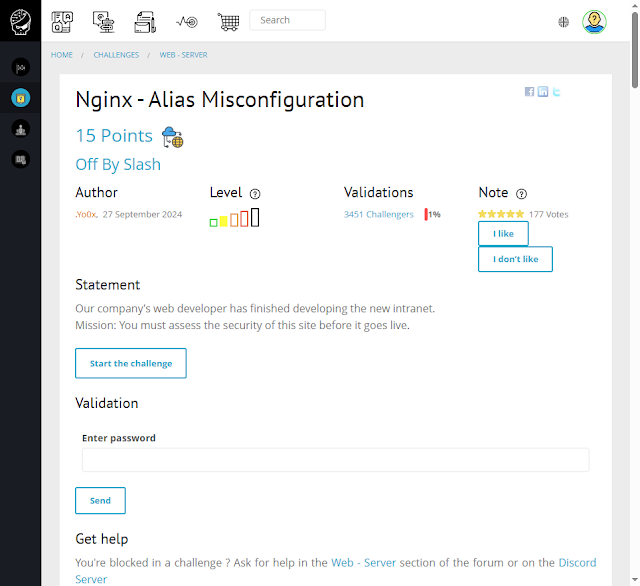The height and width of the screenshot is (586, 640).
Task: Go to CHALLENGES breadcrumb
Action: click(x=116, y=55)
